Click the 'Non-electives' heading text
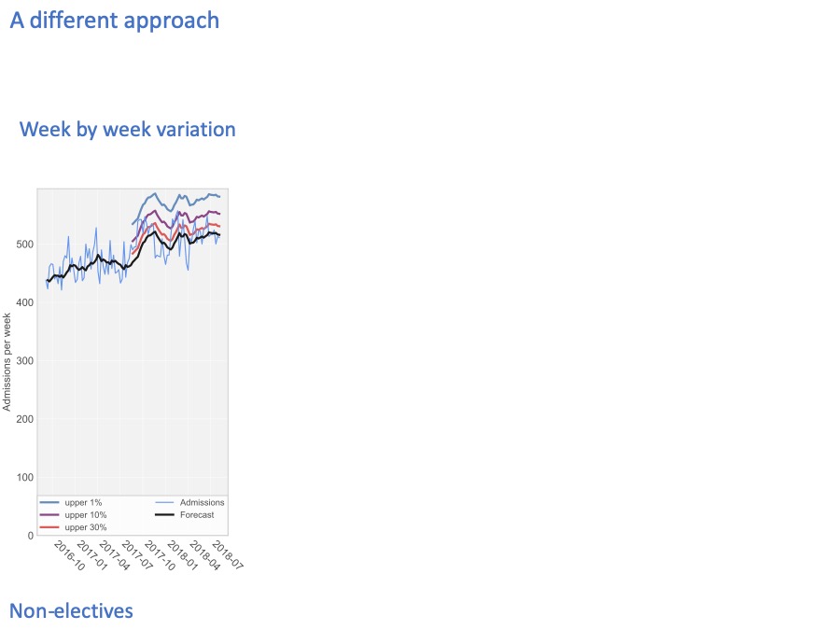This screenshot has width=840, height=630. pos(71,610)
